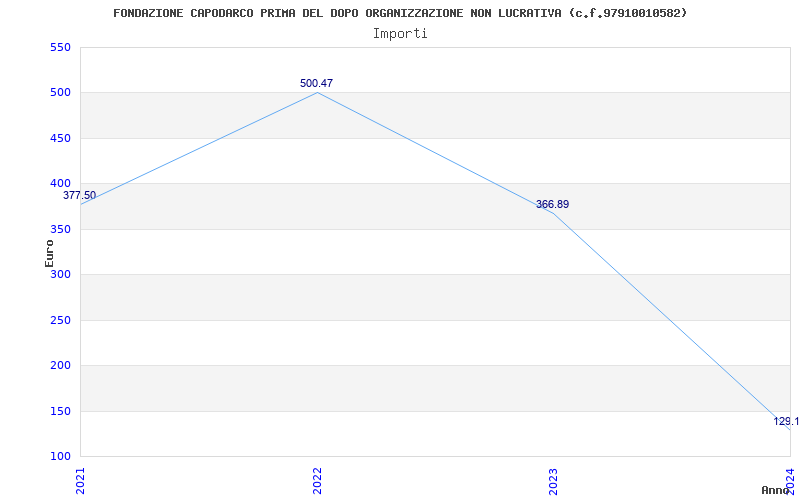The width and height of the screenshot is (800, 500).
Task: Click the 400 y-axis tick
Action: click(x=60, y=184)
